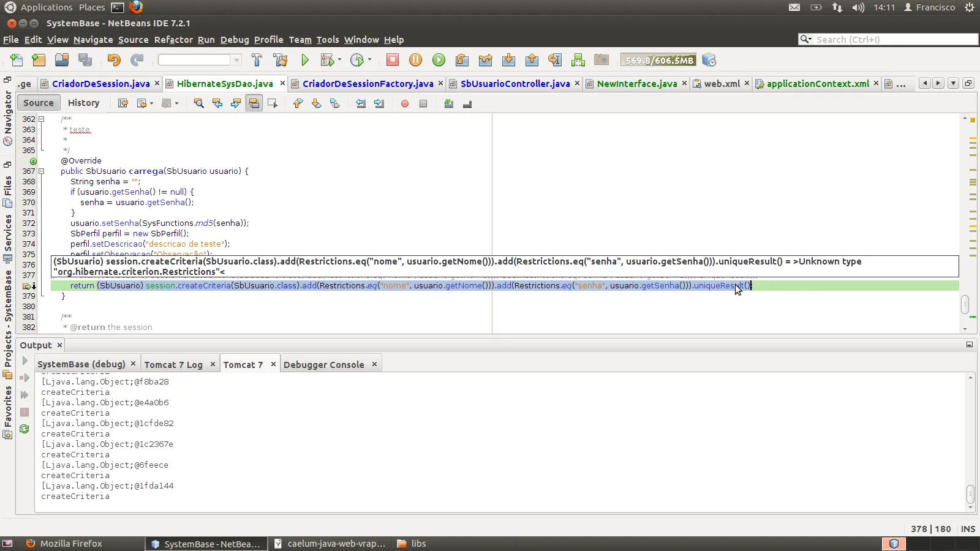Toggle Highlight Search in editor toolbar
Viewport: 980px width, 551px height.
[254, 103]
